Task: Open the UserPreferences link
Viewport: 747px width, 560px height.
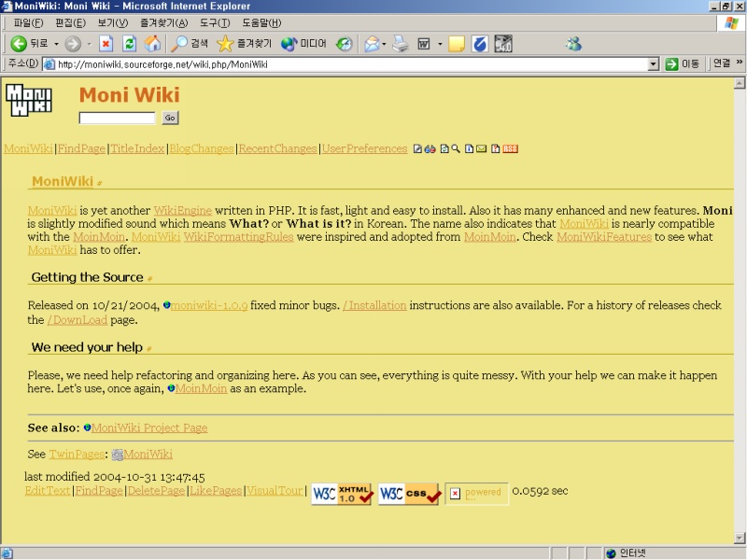Action: pyautogui.click(x=364, y=148)
